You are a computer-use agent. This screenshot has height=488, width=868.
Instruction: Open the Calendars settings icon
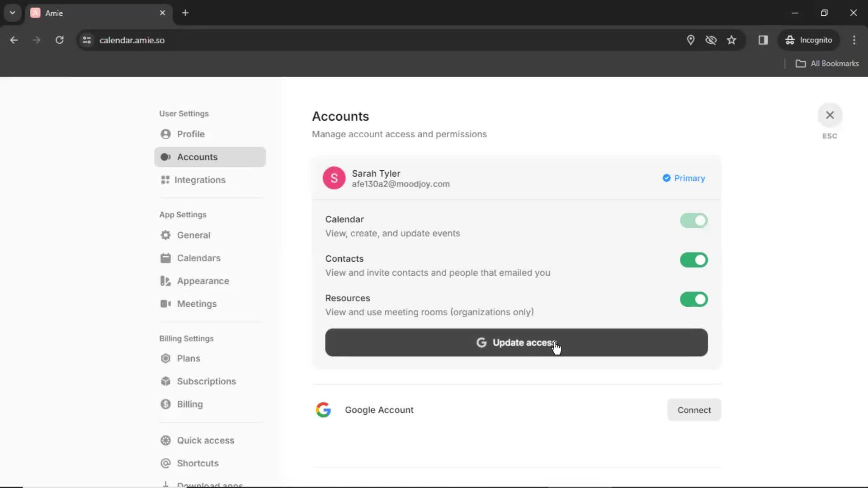tap(165, 258)
